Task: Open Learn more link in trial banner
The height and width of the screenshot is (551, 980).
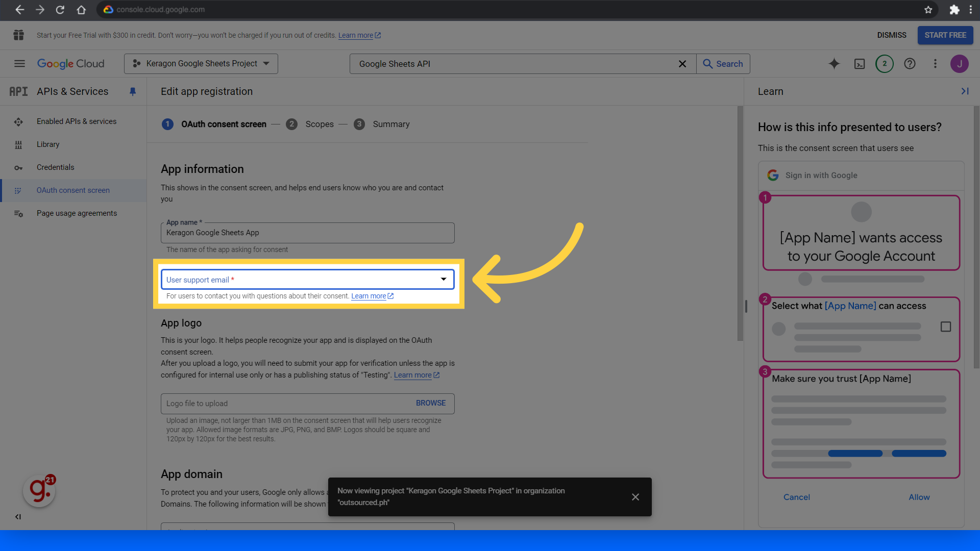Action: tap(359, 35)
